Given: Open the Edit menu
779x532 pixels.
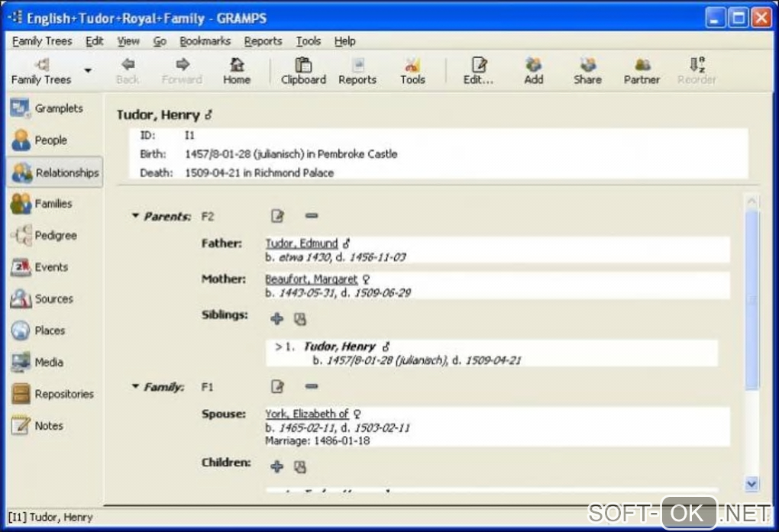Looking at the screenshot, I should coord(95,40).
